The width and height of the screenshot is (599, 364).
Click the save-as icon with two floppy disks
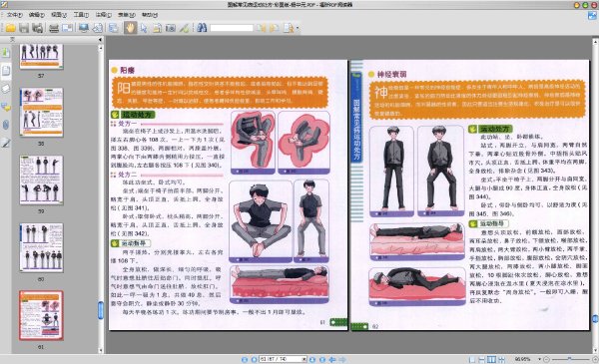pos(37,28)
